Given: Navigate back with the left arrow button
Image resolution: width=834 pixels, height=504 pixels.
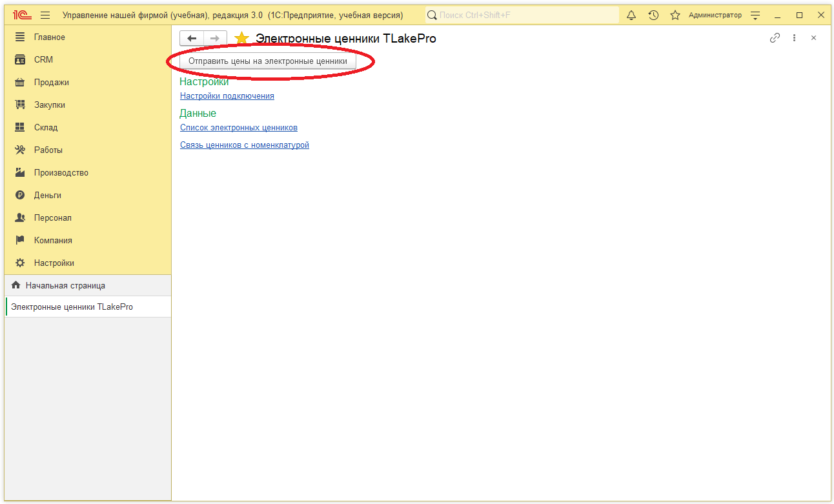Looking at the screenshot, I should (x=192, y=39).
